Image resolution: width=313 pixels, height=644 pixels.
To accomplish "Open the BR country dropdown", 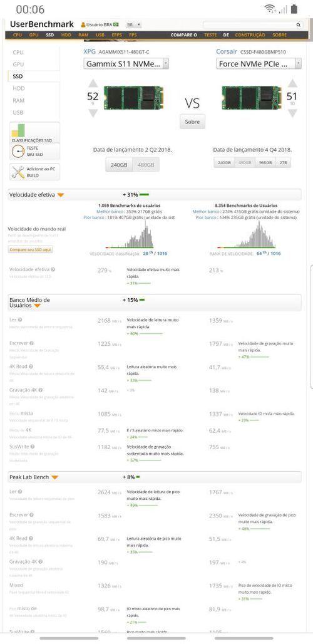I will pyautogui.click(x=134, y=24).
